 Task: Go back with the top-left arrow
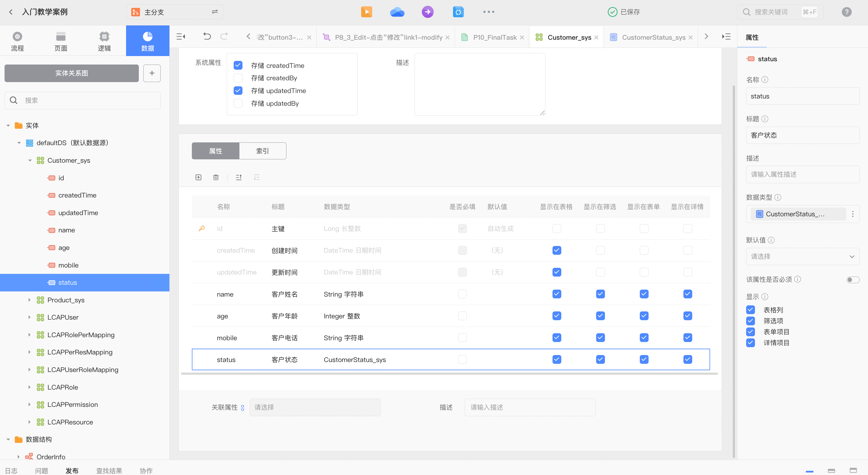pos(11,12)
